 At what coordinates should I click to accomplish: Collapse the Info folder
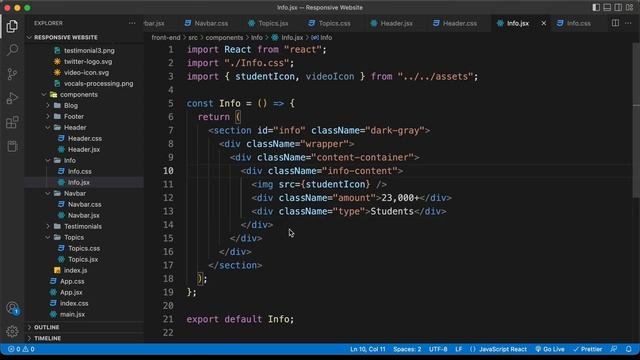tap(69, 161)
